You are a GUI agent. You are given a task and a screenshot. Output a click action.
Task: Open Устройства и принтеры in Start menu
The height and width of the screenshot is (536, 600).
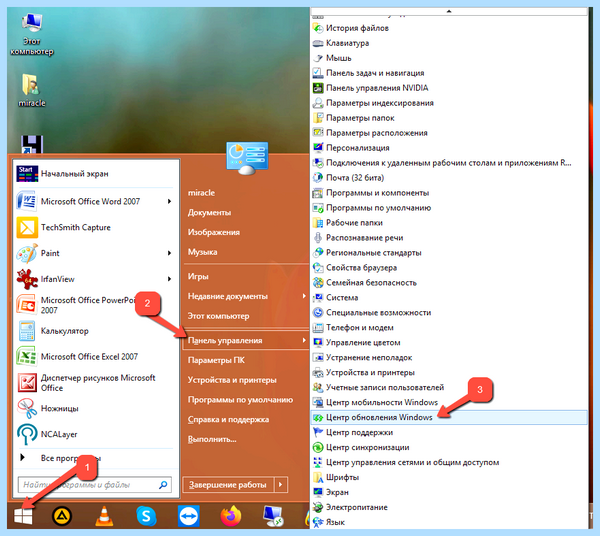point(232,380)
